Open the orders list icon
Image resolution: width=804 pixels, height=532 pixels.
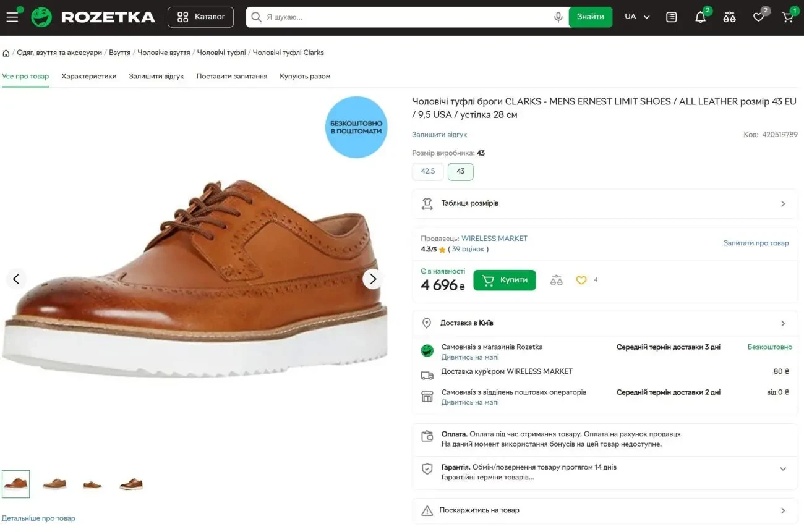click(670, 17)
